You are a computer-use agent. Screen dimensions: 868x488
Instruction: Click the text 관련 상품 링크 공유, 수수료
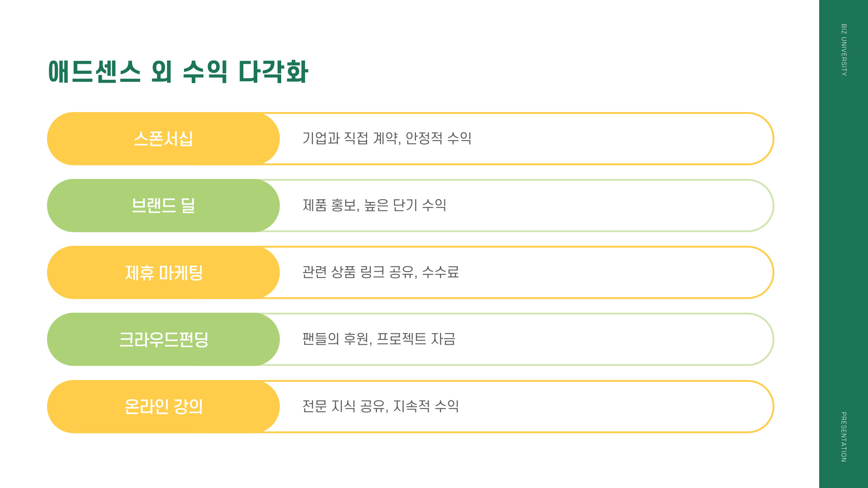click(x=381, y=272)
